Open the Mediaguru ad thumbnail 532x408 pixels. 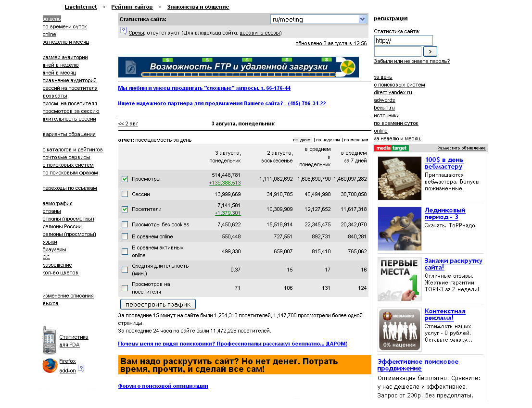pyautogui.click(x=399, y=330)
